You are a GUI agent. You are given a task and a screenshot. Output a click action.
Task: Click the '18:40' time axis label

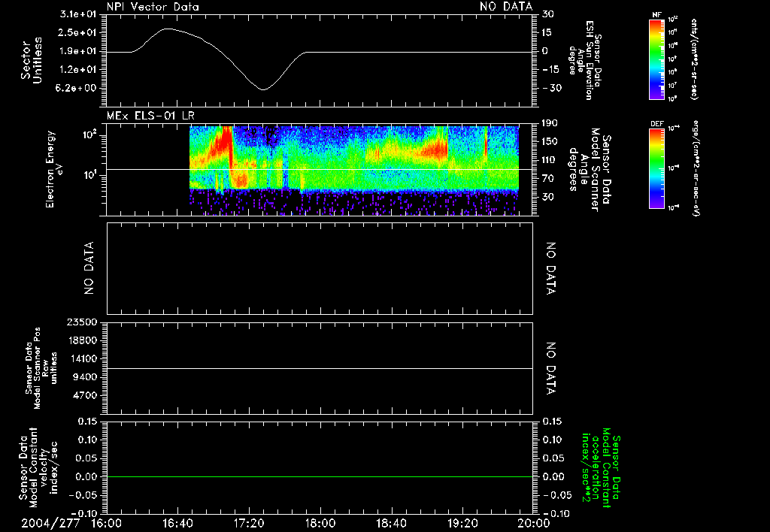point(391,523)
